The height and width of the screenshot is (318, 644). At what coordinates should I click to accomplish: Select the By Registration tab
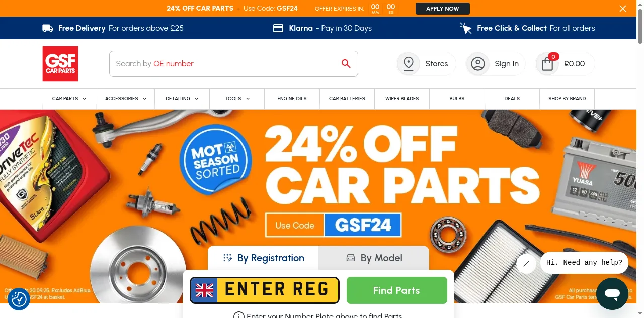coord(263,258)
